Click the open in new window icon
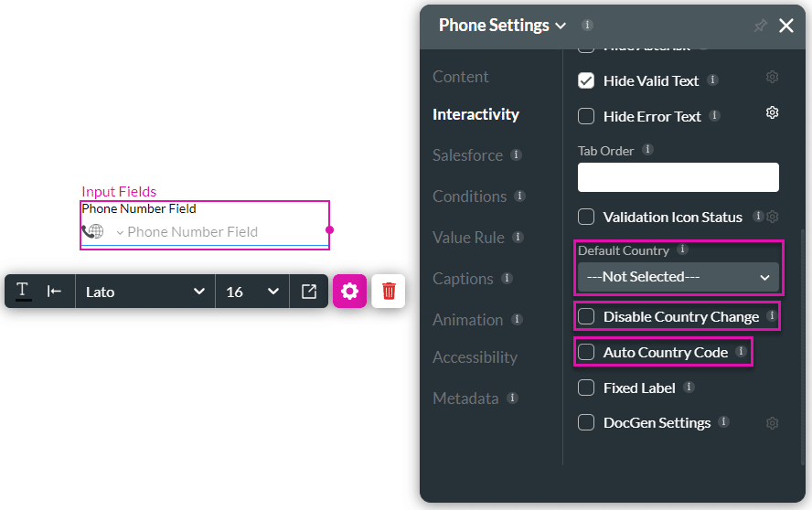812x510 pixels. point(309,292)
